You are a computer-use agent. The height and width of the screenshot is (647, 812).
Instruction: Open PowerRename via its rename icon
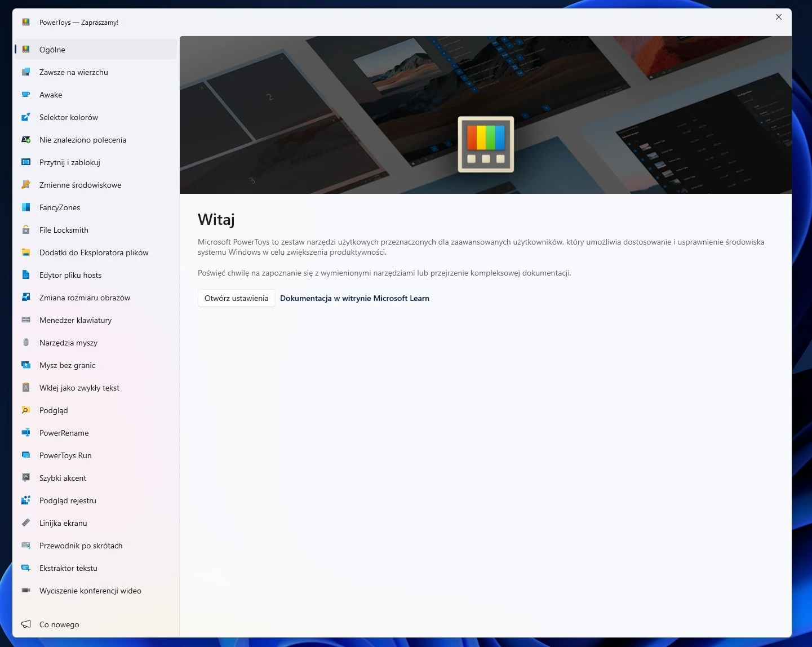click(26, 433)
